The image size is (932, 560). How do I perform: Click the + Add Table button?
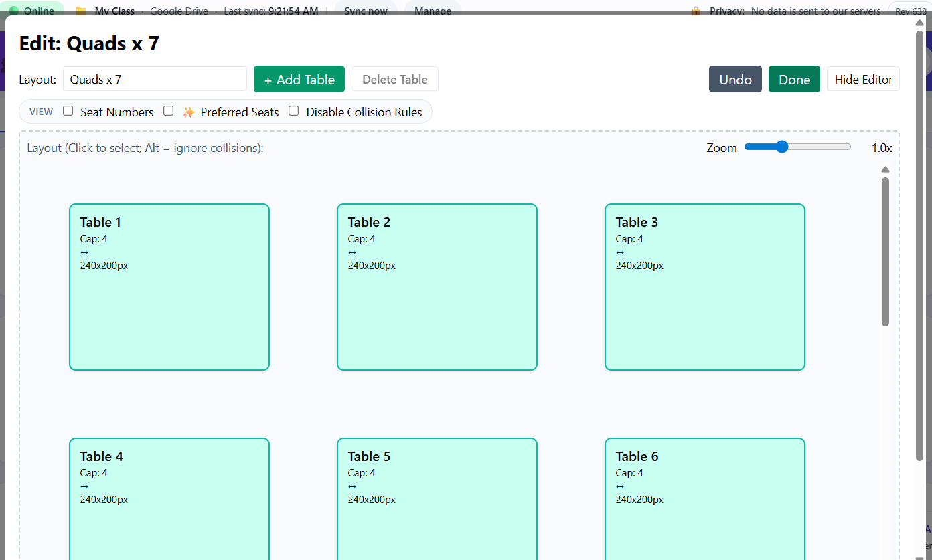point(299,79)
